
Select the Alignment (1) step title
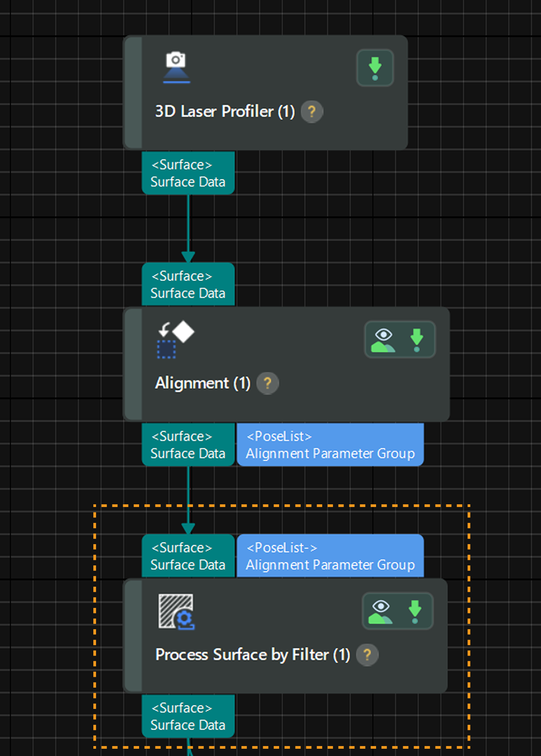pyautogui.click(x=203, y=383)
